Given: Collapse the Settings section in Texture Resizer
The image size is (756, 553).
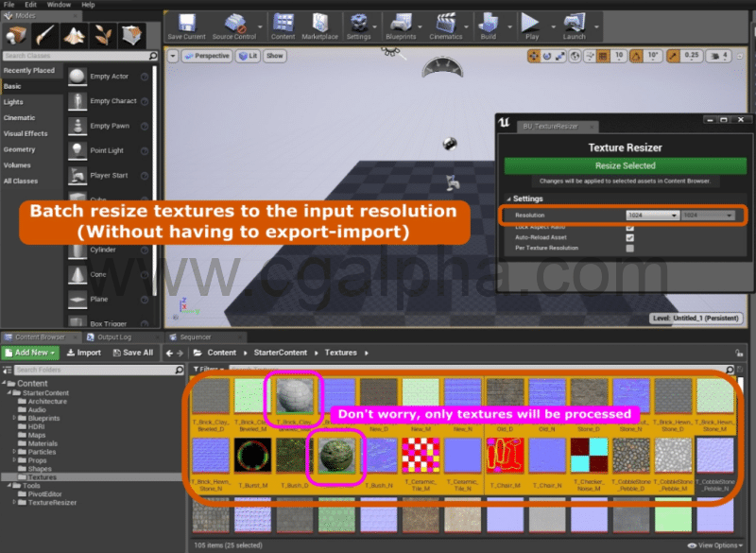Looking at the screenshot, I should 509,199.
